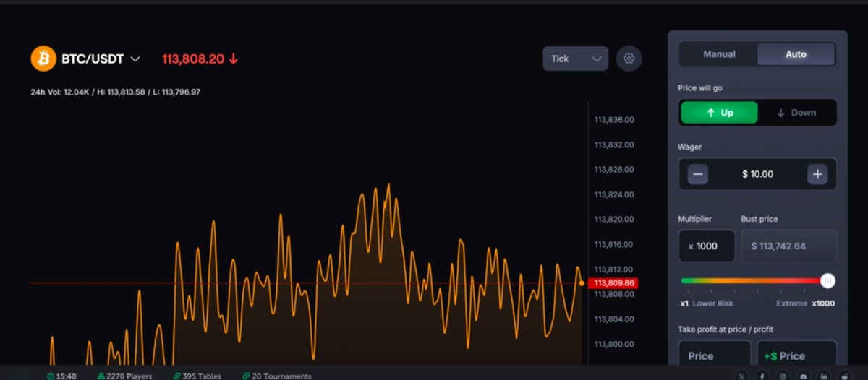This screenshot has height=380, width=868.
Task: Click the 20 Tournaments status entry
Action: tap(276, 376)
